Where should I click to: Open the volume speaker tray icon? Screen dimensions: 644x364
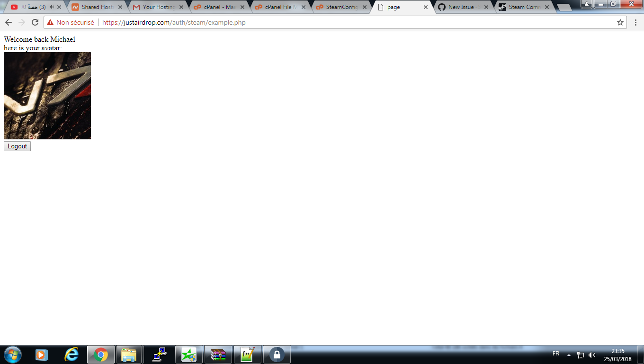[x=592, y=355]
